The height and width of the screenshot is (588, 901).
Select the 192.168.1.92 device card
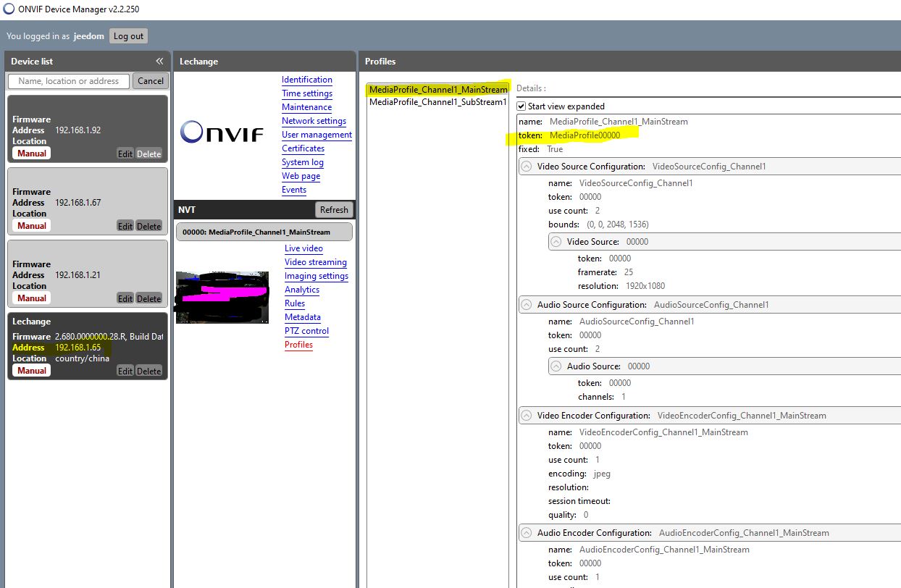point(88,129)
